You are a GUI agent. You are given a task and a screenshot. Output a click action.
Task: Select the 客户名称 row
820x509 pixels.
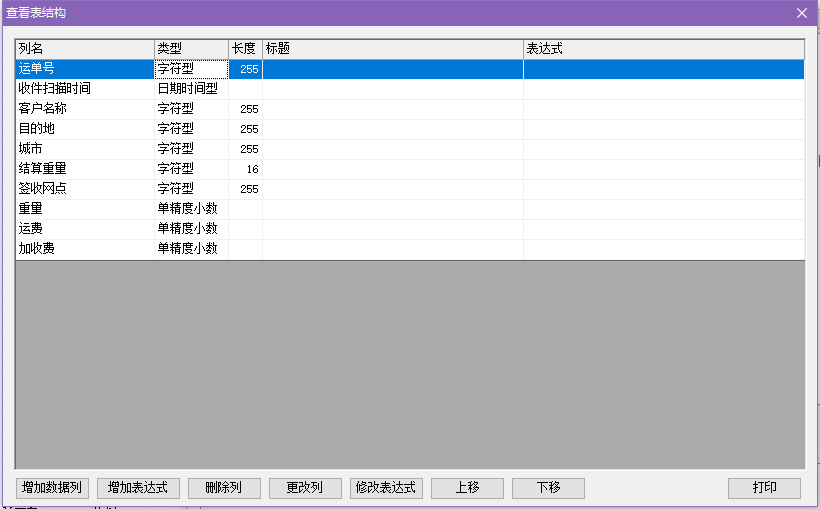pyautogui.click(x=410, y=109)
